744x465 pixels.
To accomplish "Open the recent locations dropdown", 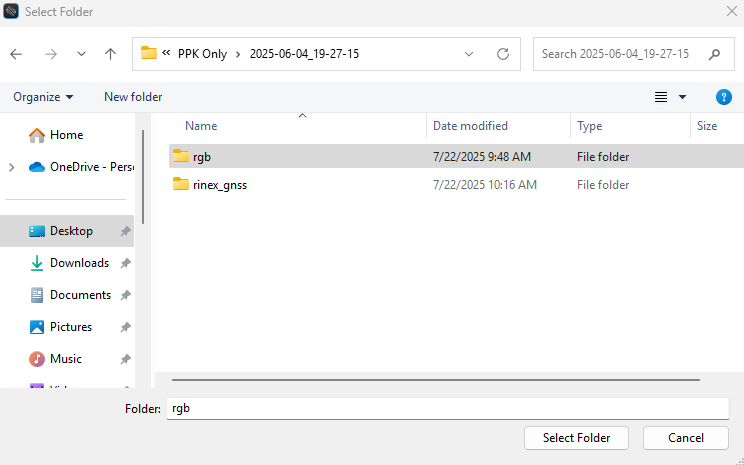I will coord(81,54).
